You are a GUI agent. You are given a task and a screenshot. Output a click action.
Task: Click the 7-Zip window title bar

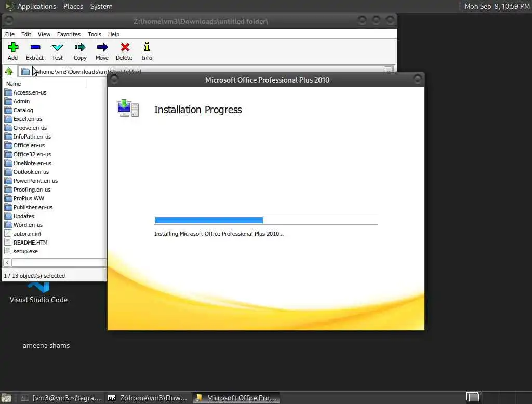200,21
